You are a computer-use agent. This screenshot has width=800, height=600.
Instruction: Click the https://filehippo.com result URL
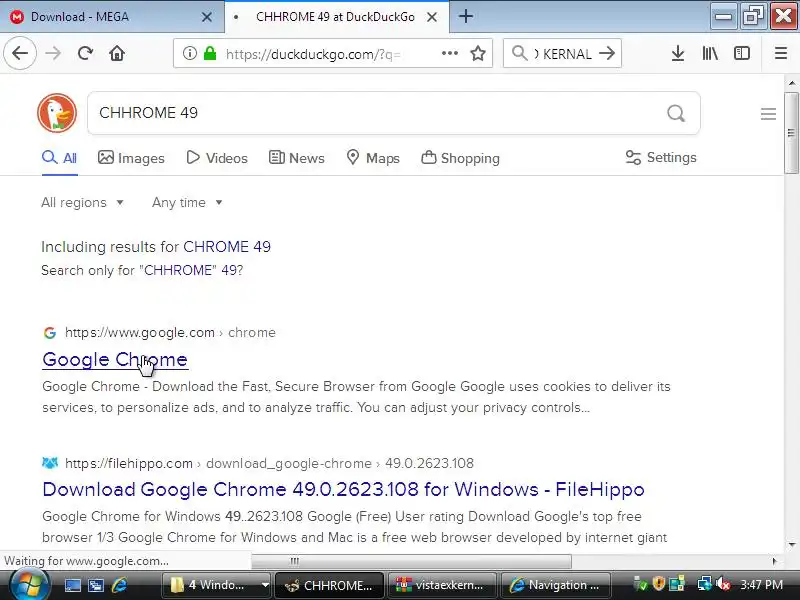coord(129,463)
